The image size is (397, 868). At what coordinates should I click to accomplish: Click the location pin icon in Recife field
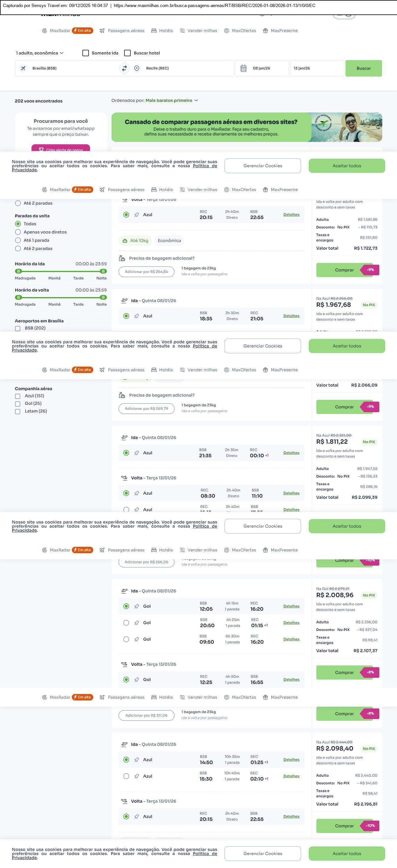click(x=137, y=68)
